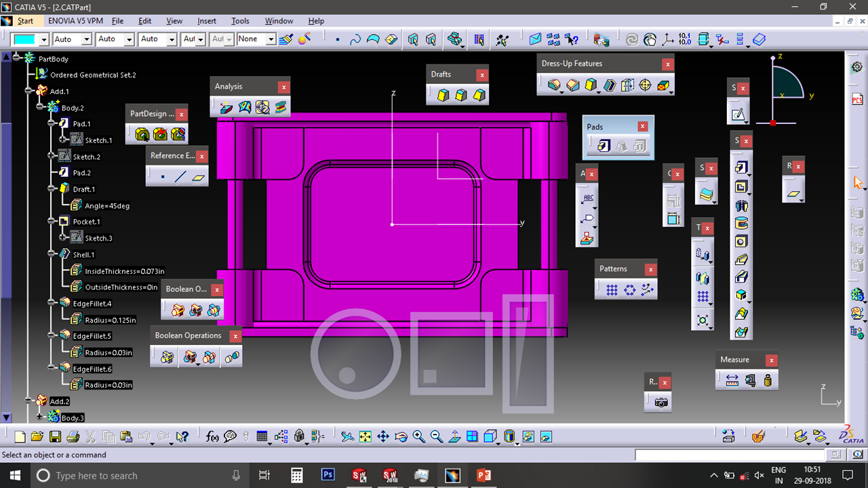Click the Windows search box
This screenshot has width=868, height=488.
coord(137,475)
